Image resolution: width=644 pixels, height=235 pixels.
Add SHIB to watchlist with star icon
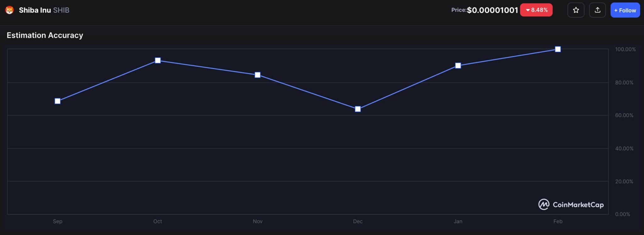coord(576,10)
